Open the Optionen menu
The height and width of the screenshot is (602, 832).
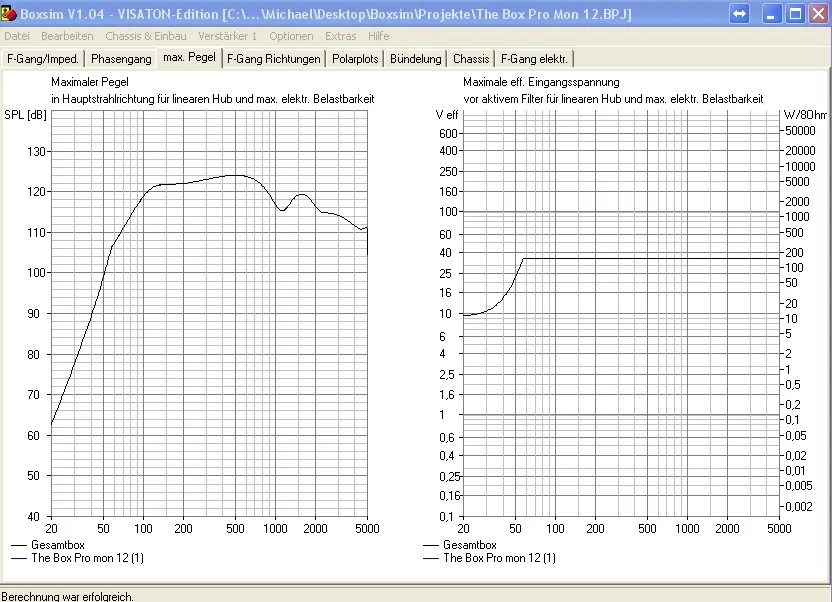tap(291, 36)
